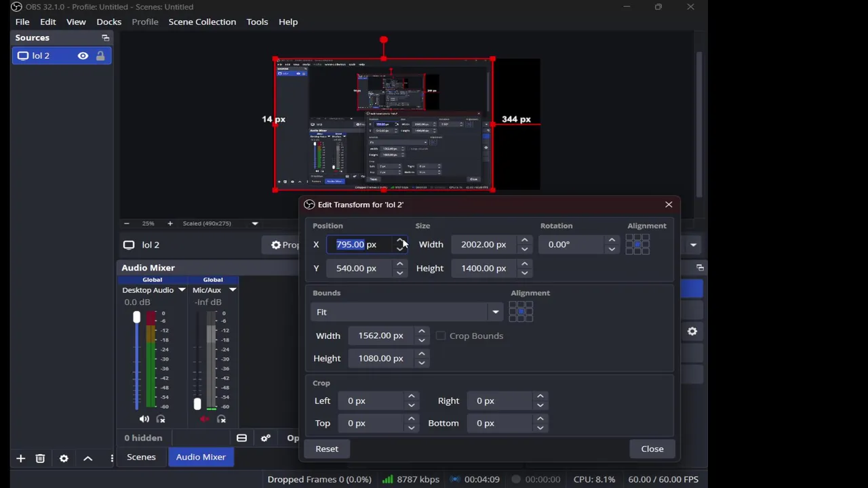Screen dimensions: 868x488
Task: Pop out the Sources dock
Action: coord(105,38)
